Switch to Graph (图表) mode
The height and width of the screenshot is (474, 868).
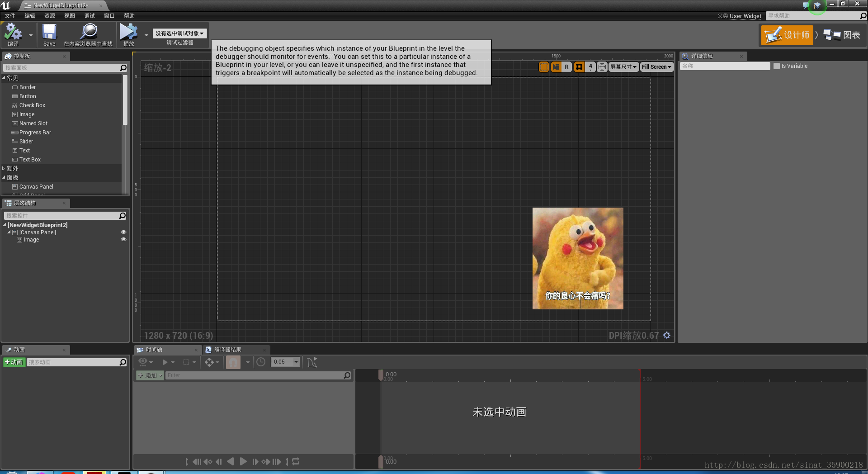(842, 35)
